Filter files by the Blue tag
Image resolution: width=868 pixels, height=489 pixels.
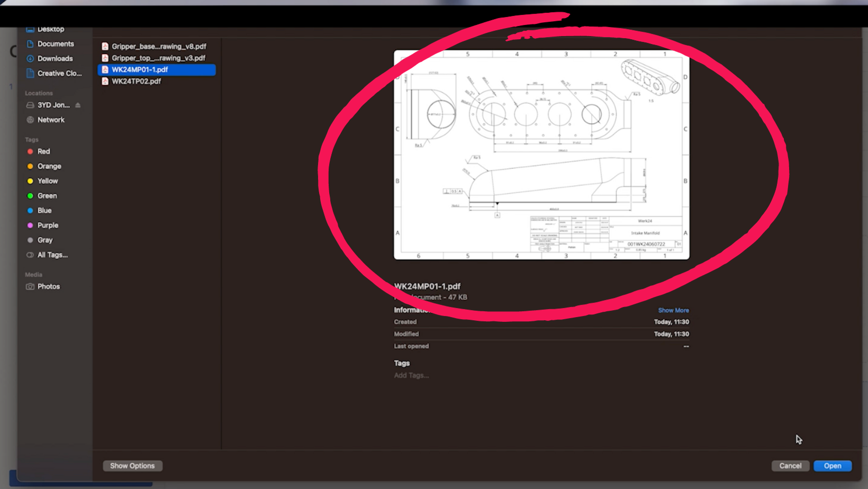coord(30,210)
